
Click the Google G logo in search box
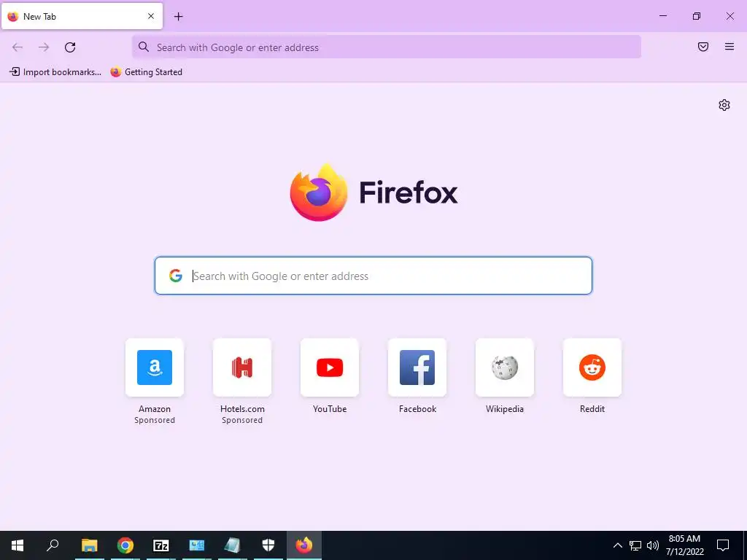[x=176, y=276]
